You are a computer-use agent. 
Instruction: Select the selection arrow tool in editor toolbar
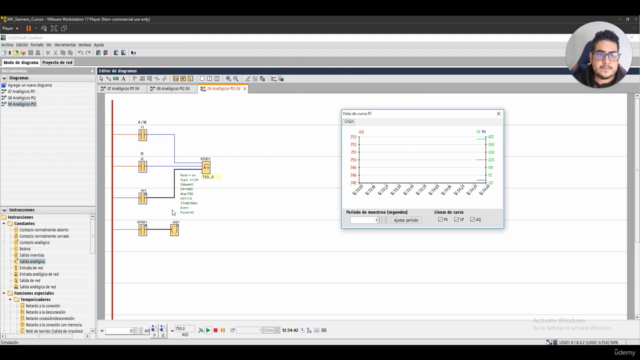point(101,79)
